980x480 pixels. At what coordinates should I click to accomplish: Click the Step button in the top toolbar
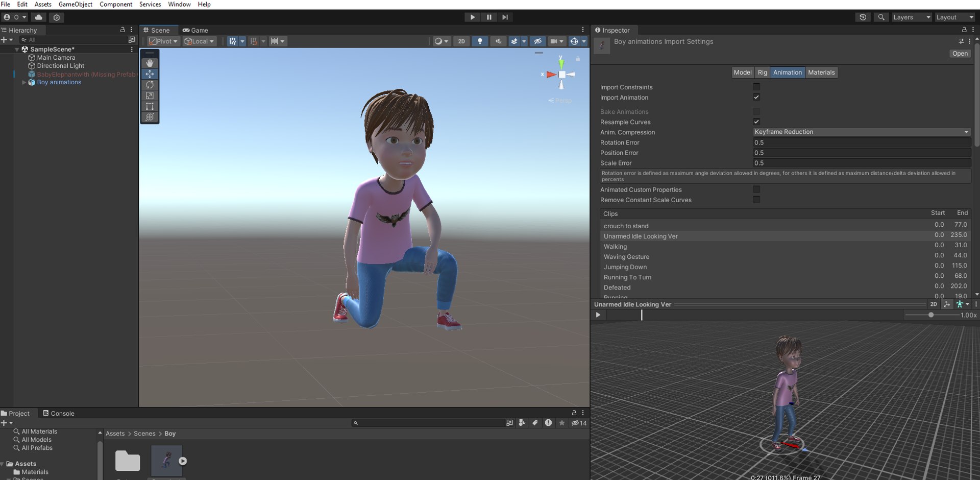(505, 17)
